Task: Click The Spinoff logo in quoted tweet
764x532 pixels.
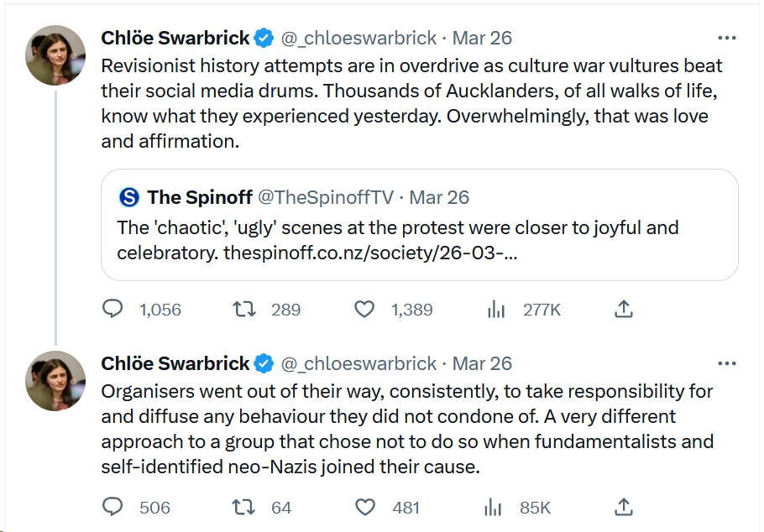Action: 129,197
